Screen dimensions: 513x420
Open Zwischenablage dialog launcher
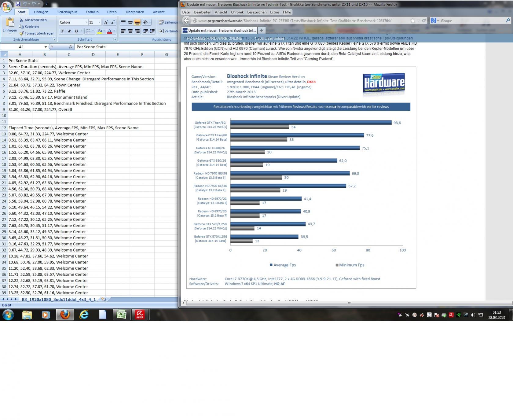54,39
